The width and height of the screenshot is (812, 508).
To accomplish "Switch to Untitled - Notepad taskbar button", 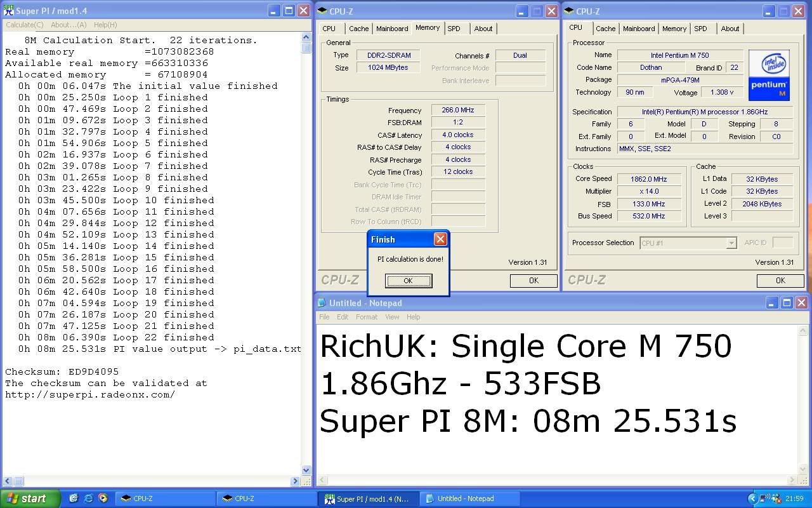I will pos(470,498).
